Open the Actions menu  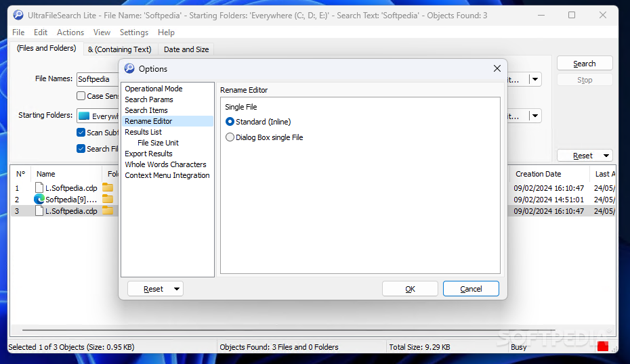[70, 32]
